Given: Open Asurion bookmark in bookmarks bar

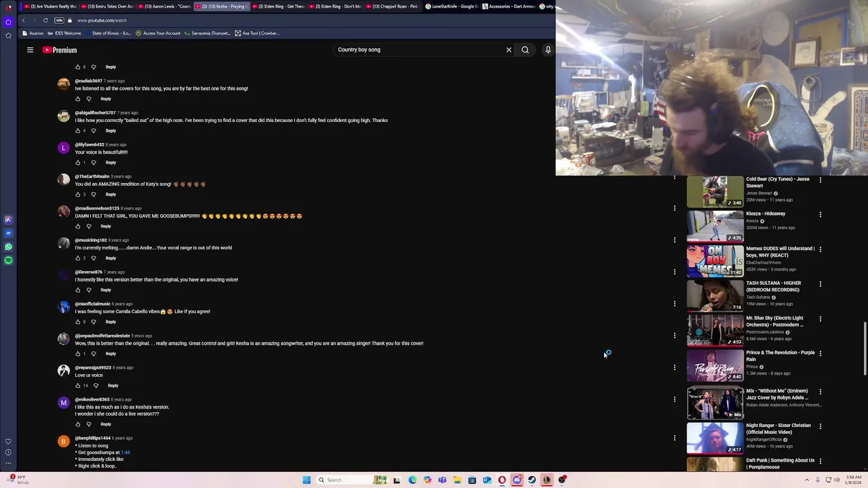Looking at the screenshot, I should [33, 33].
